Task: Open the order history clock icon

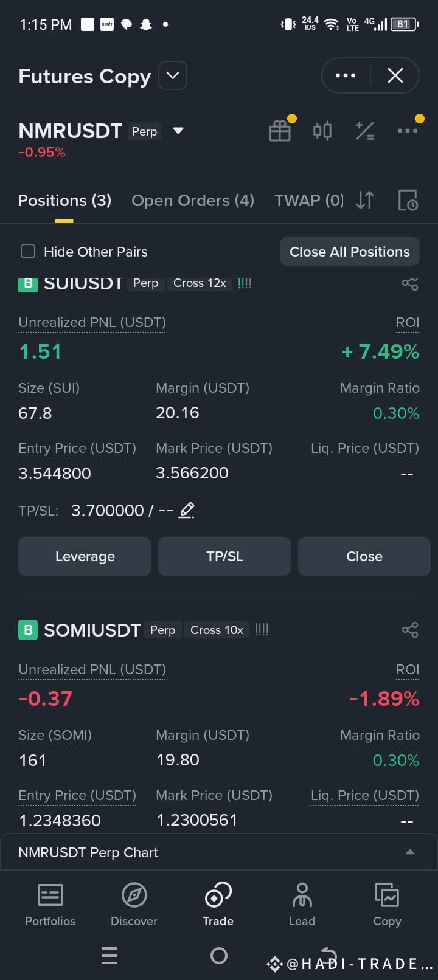Action: tap(408, 200)
